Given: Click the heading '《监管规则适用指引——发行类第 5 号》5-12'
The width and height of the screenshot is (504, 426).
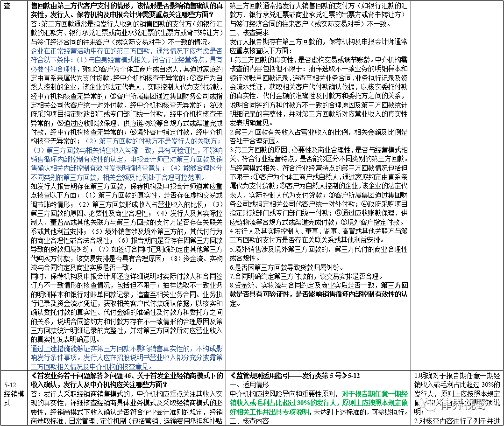Looking at the screenshot, I should click(x=295, y=376).
